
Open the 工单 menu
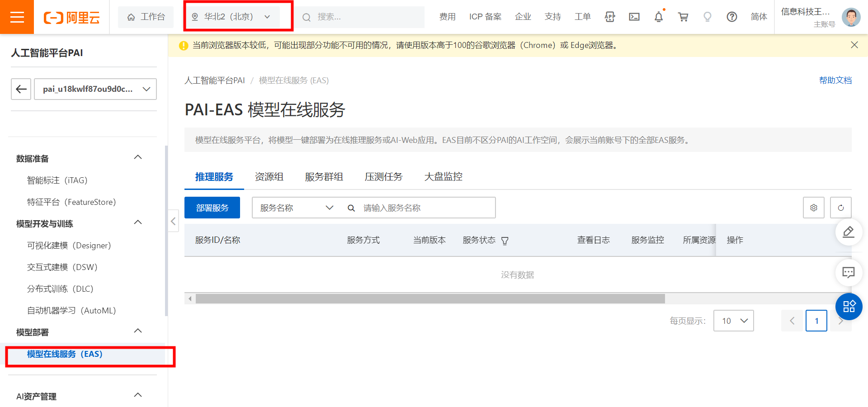pyautogui.click(x=582, y=17)
